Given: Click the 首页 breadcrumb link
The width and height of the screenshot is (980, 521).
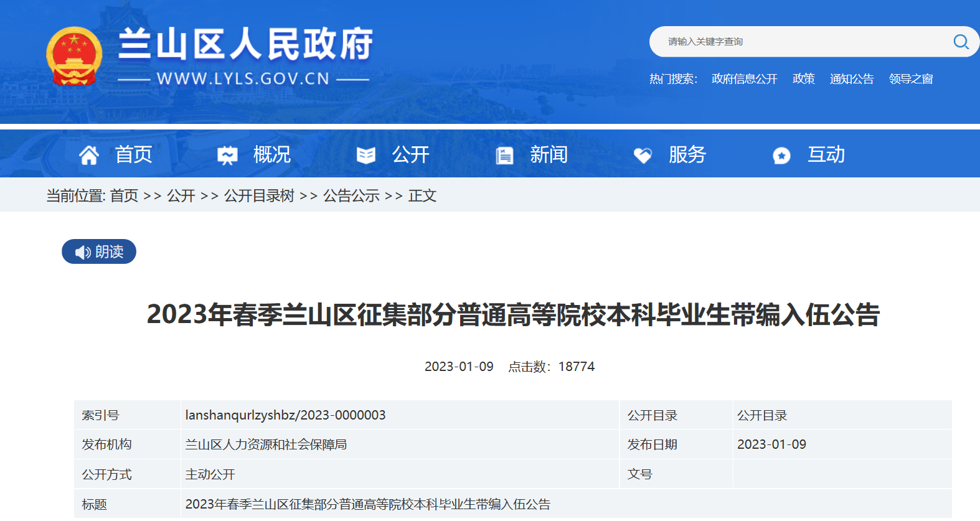Looking at the screenshot, I should click(x=124, y=196).
